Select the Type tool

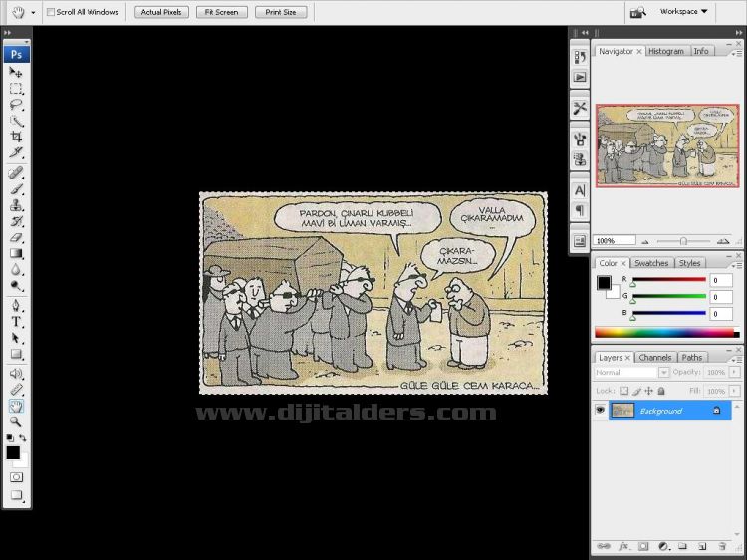(16, 322)
